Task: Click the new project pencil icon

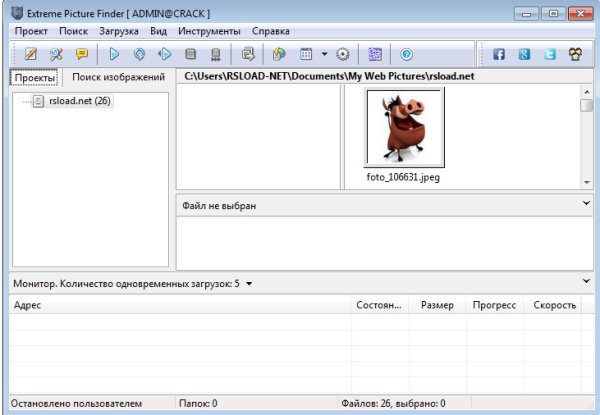Action: click(31, 54)
